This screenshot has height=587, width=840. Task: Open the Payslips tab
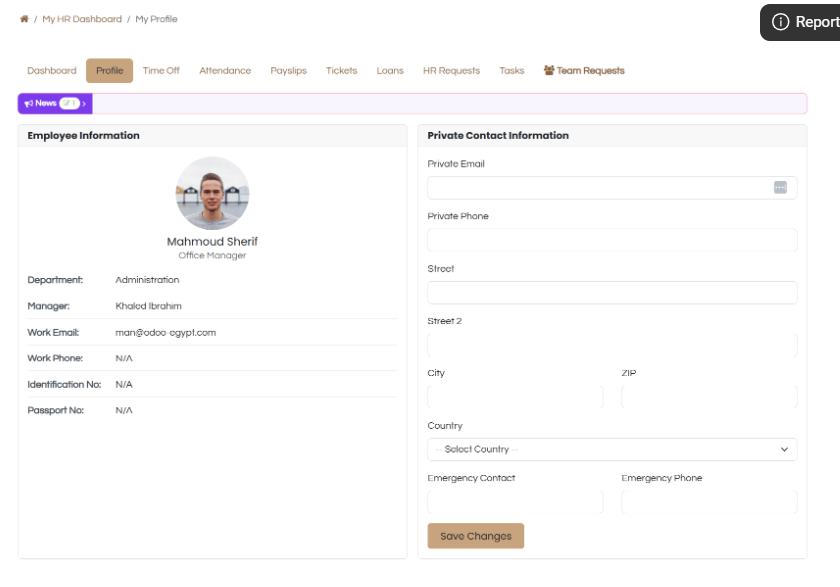pyautogui.click(x=288, y=71)
